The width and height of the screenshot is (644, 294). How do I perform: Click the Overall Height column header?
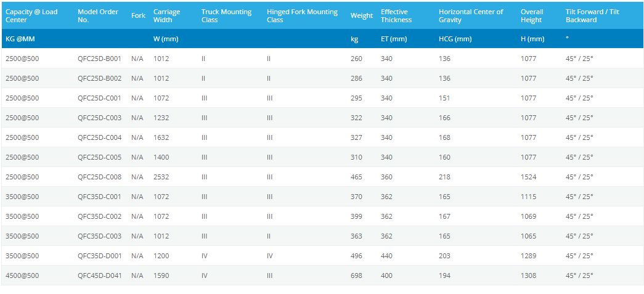[532, 15]
